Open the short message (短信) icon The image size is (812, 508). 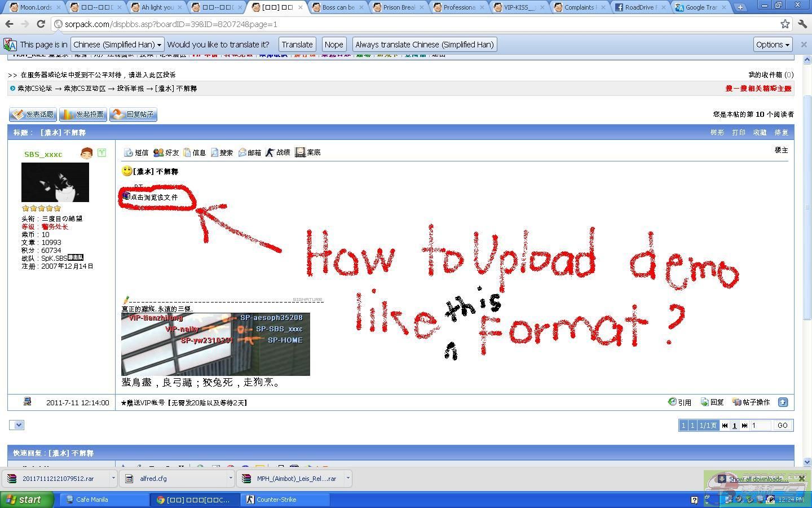[129, 152]
